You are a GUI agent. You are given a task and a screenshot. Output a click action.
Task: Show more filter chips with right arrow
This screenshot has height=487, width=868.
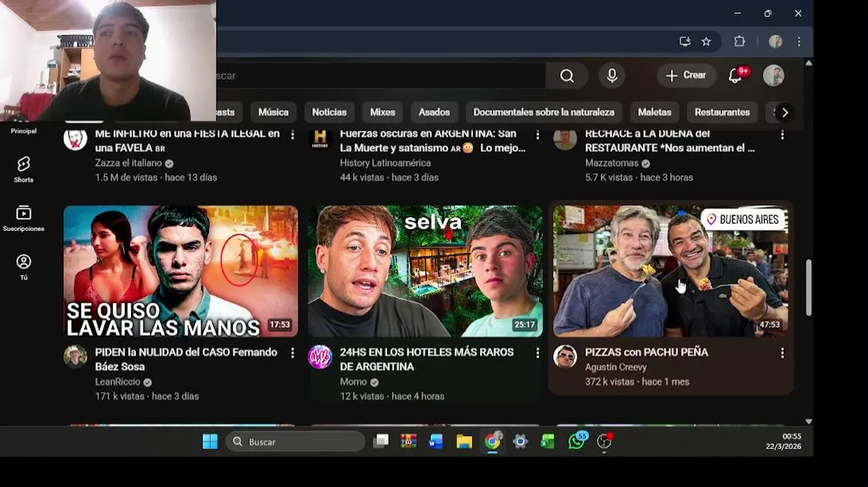tap(784, 112)
